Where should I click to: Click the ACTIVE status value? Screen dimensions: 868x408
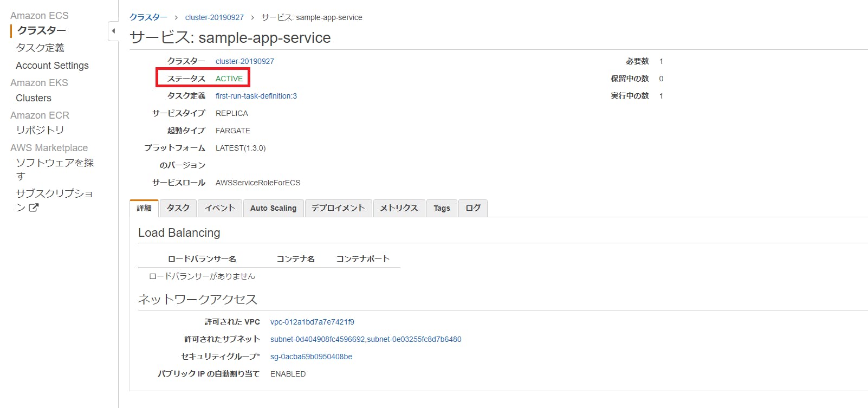click(x=229, y=79)
